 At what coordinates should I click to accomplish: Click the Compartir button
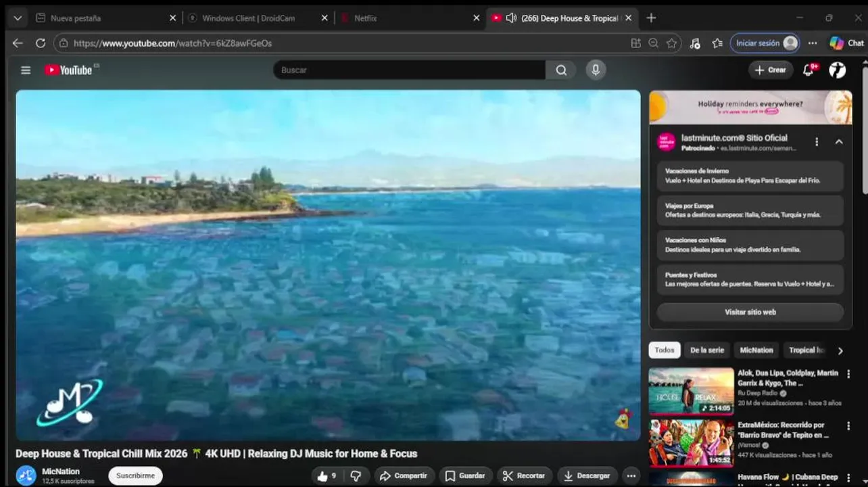pos(404,476)
